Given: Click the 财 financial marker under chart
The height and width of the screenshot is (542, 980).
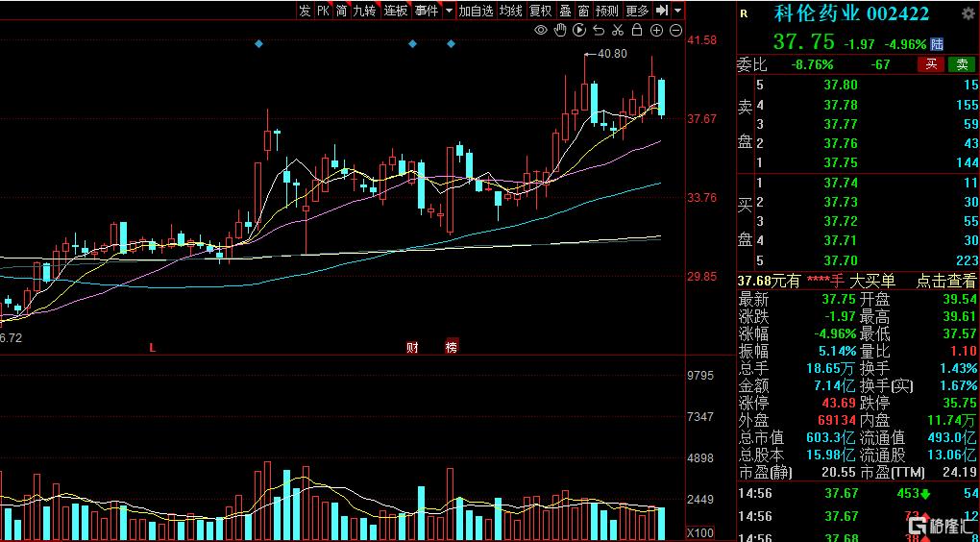Looking at the screenshot, I should (412, 348).
